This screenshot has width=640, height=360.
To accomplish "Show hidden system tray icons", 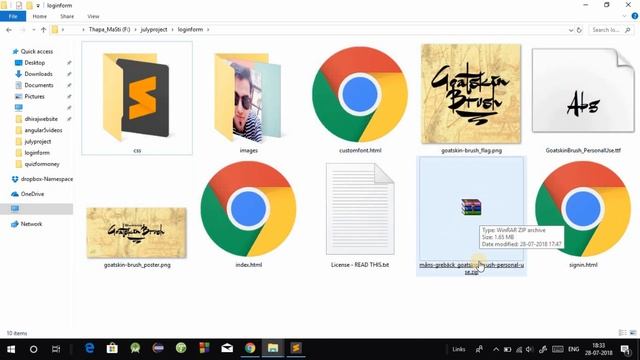I will click(x=496, y=349).
